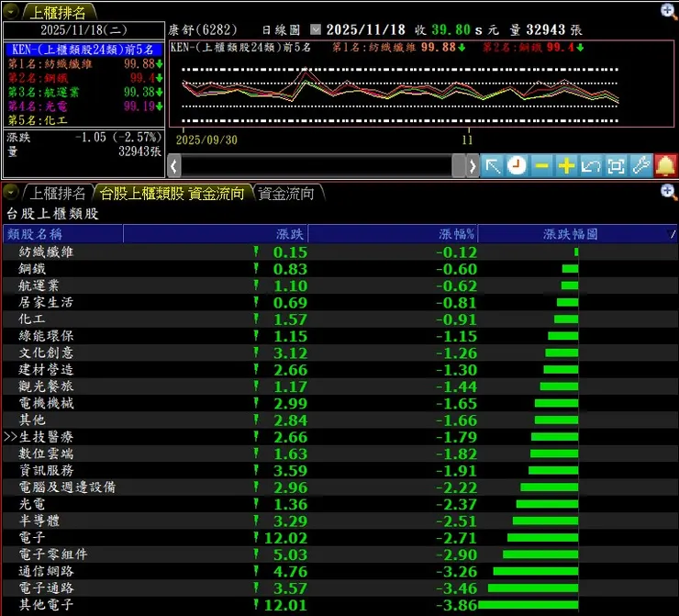The height and width of the screenshot is (616, 679).
Task: Click the 2025/09/30 chart date marker
Action: (x=206, y=140)
